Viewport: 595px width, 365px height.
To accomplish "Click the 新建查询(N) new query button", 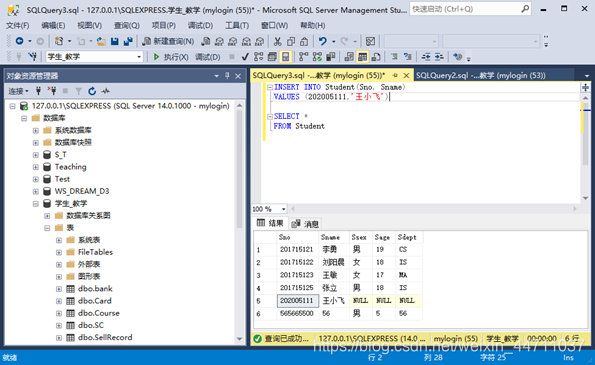I will (x=168, y=41).
